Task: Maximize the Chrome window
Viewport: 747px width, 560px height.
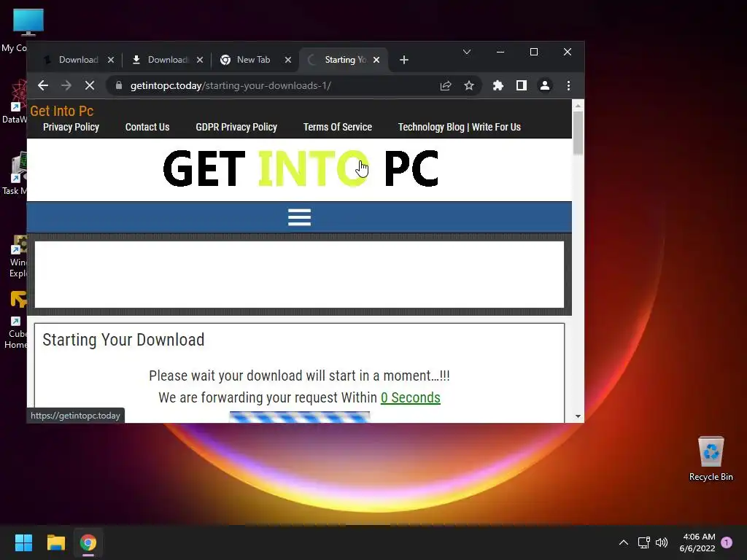Action: [534, 52]
